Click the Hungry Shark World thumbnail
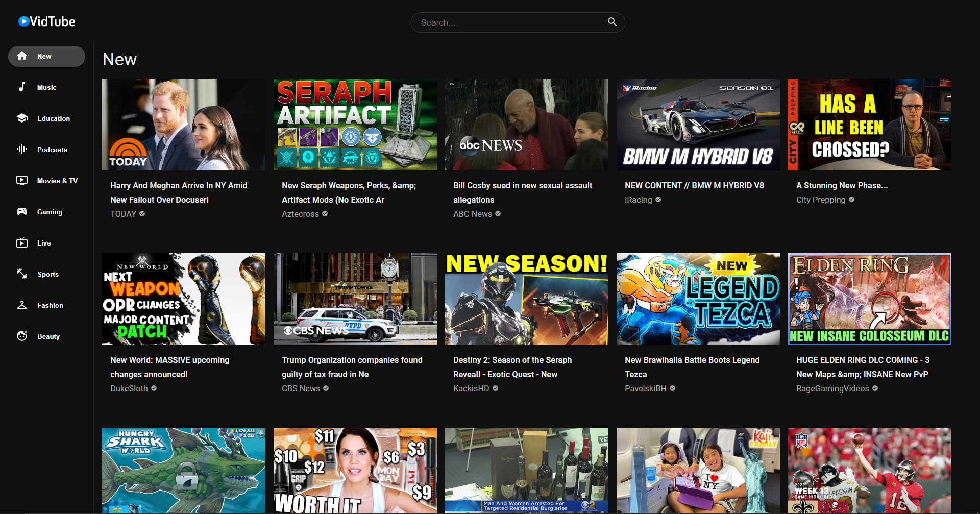This screenshot has width=980, height=514. click(183, 470)
